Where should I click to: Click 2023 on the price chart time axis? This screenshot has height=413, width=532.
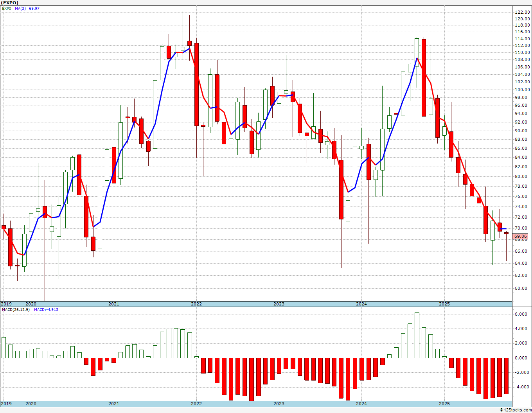[279, 304]
